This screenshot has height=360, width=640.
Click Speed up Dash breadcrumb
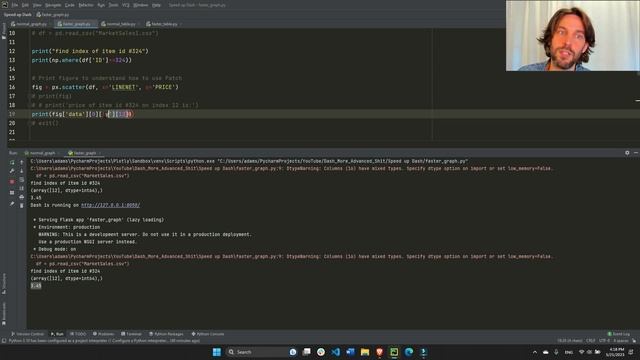[x=18, y=15]
